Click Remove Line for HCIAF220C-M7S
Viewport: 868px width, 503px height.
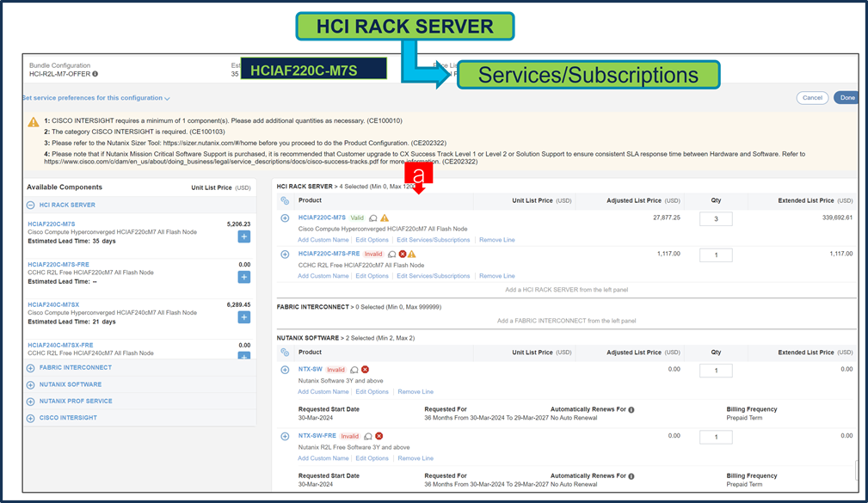pyautogui.click(x=496, y=240)
